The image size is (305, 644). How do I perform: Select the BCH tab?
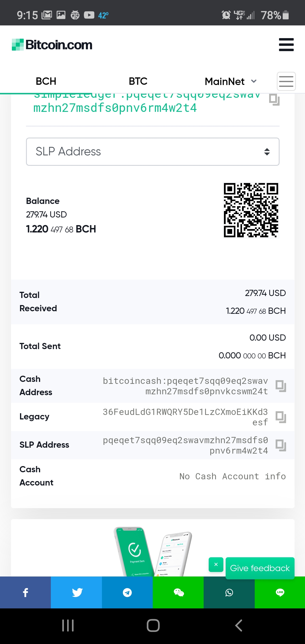[x=46, y=81]
